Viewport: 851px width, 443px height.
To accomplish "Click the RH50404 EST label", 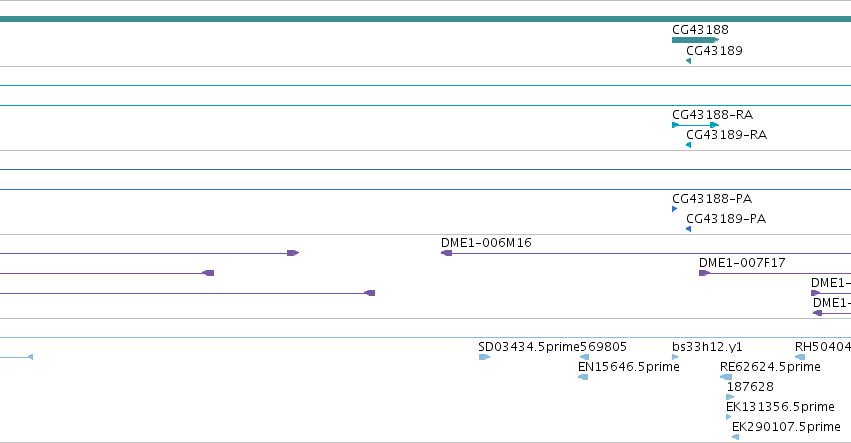I will tap(823, 347).
